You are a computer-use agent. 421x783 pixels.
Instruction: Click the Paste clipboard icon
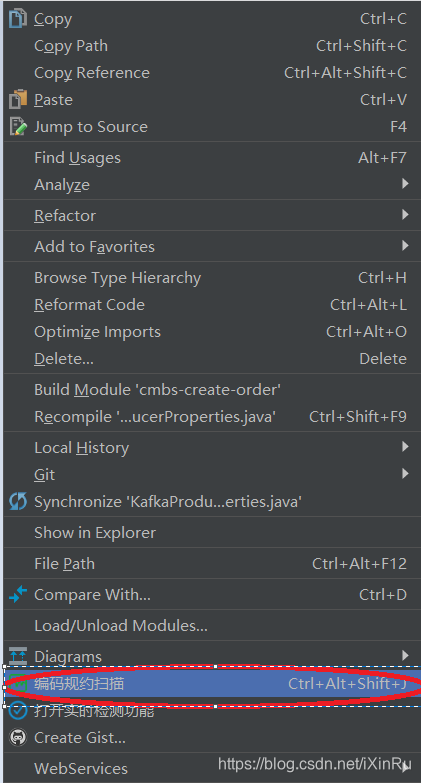point(18,99)
